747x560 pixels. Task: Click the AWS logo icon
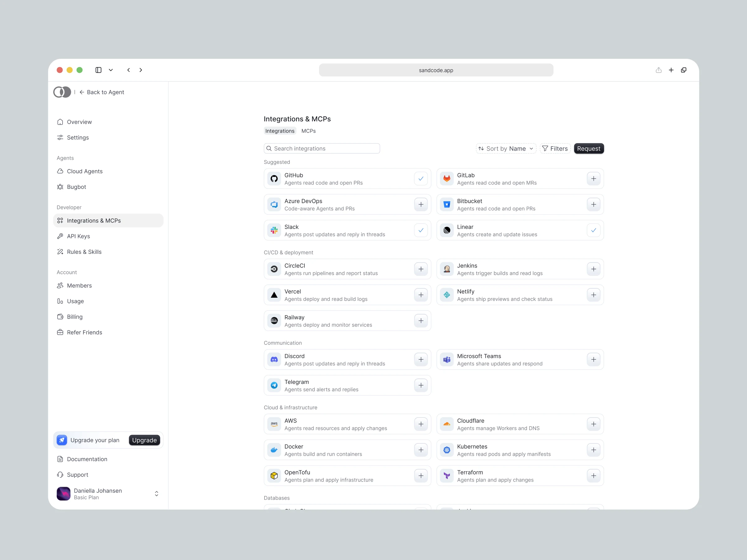274,424
